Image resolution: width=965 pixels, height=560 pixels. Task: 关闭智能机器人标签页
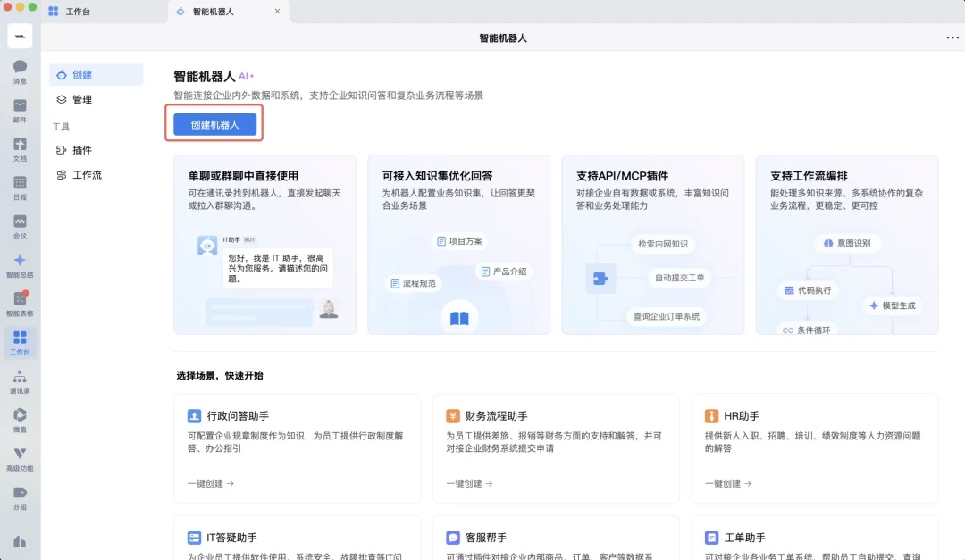pyautogui.click(x=278, y=13)
